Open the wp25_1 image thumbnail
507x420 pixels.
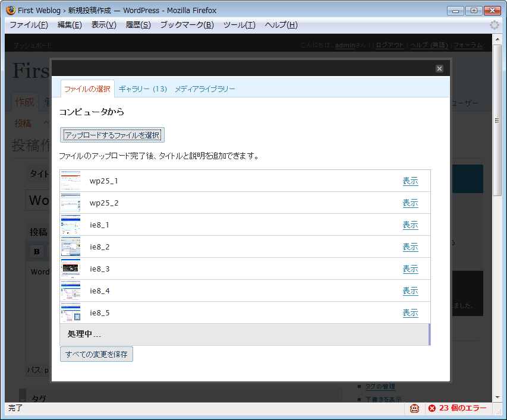(x=70, y=181)
